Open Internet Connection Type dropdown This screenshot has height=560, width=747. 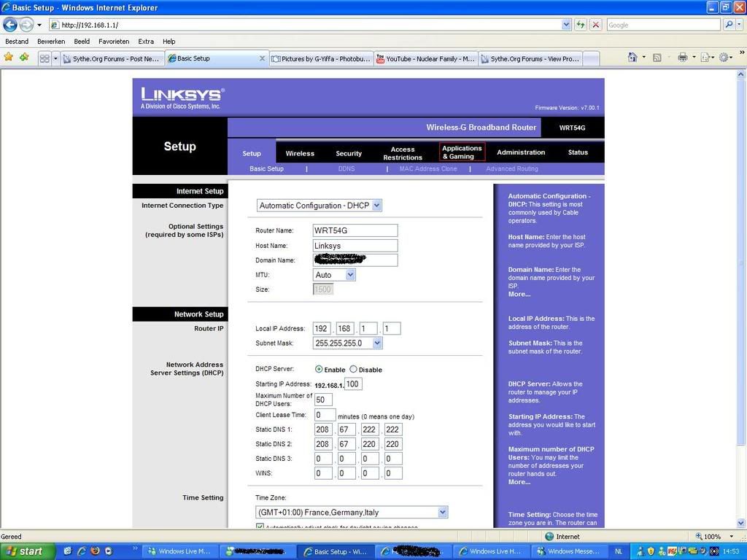coord(320,205)
